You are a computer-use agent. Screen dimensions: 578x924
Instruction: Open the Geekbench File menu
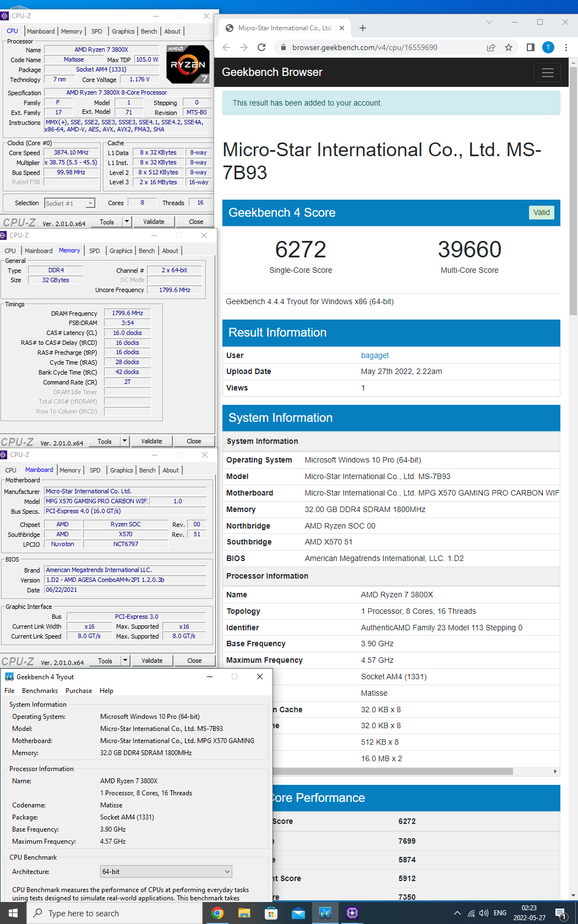coord(9,691)
